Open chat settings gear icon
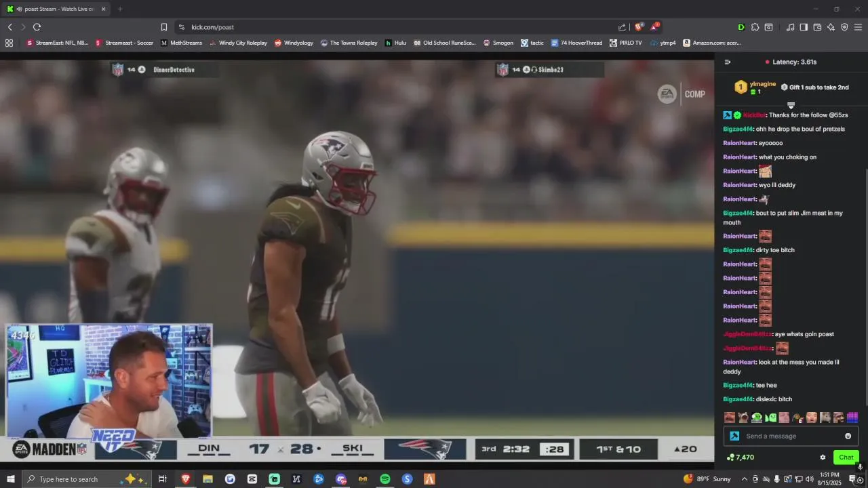The image size is (868, 488). click(x=823, y=457)
